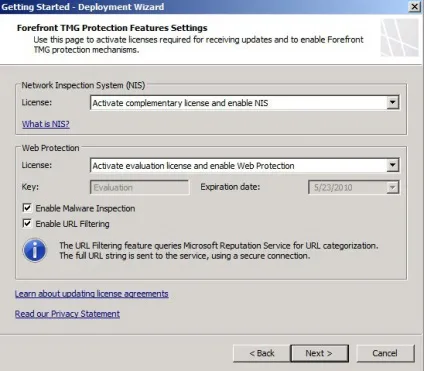The width and height of the screenshot is (424, 371).
Task: Click the Key label
Action: (x=30, y=187)
